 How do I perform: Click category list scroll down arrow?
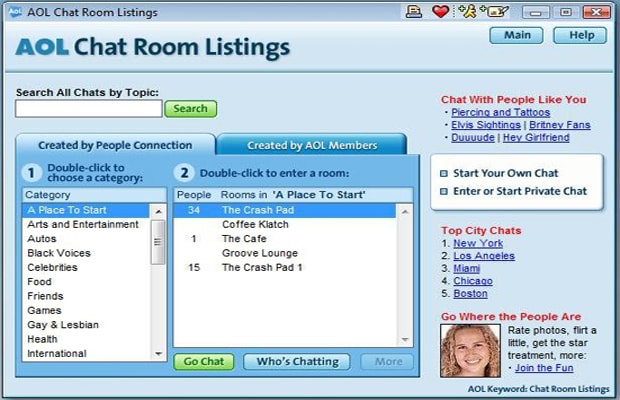(158, 353)
